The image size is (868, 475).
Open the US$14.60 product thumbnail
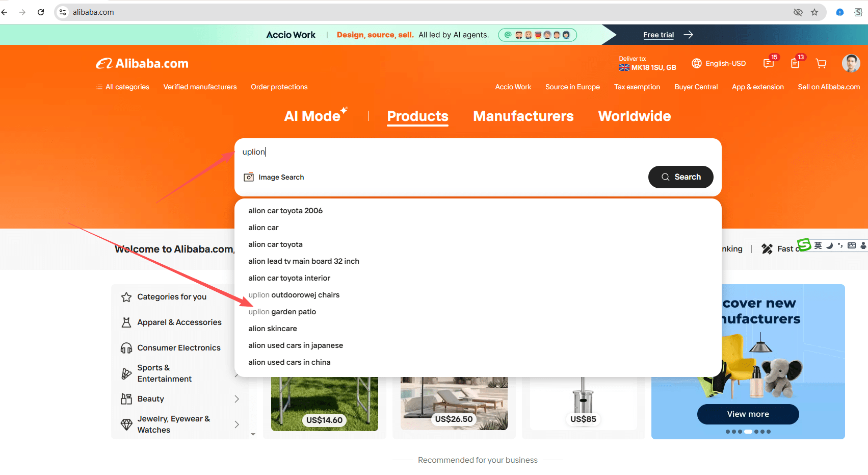(325, 404)
